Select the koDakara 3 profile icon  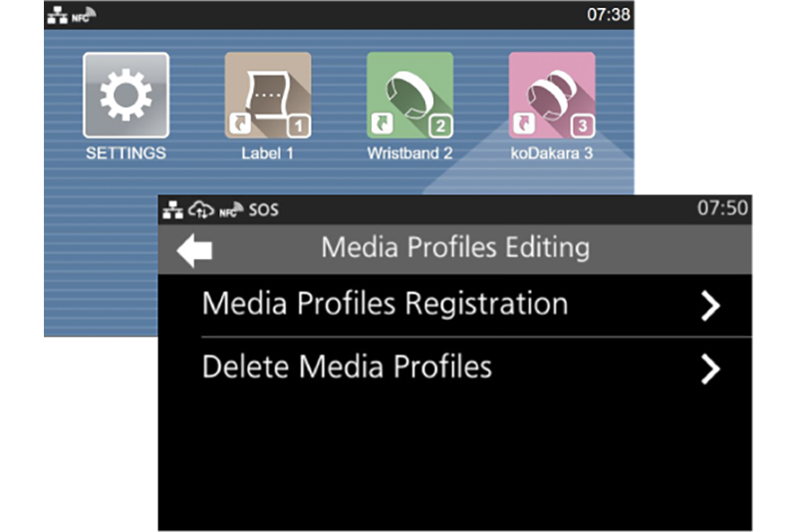click(552, 96)
